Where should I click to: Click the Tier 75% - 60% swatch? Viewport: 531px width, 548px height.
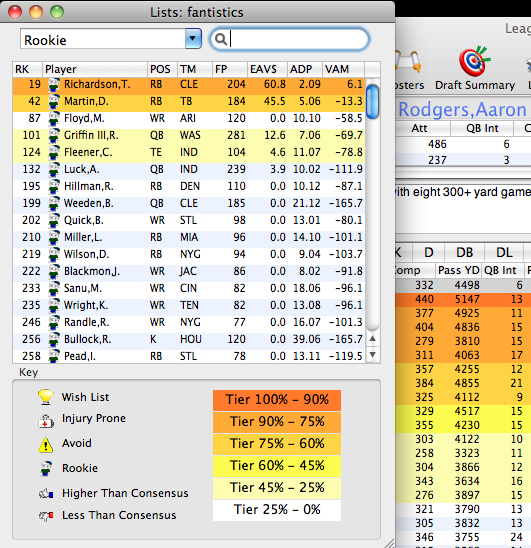pyautogui.click(x=277, y=444)
